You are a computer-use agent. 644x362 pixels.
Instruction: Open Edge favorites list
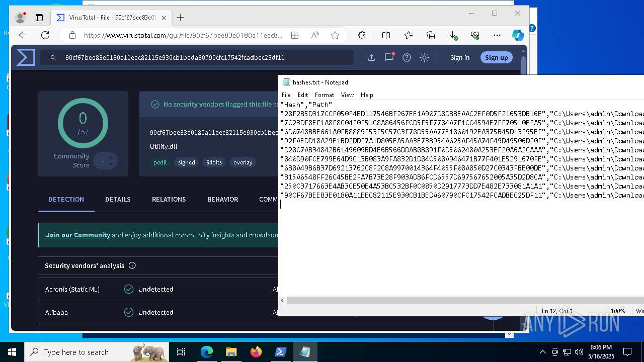click(409, 35)
